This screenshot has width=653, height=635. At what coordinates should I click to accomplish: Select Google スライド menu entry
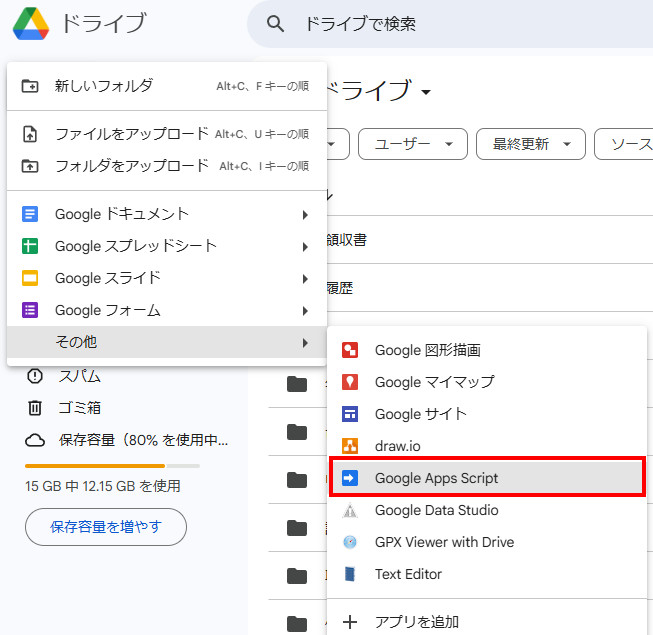tap(167, 279)
